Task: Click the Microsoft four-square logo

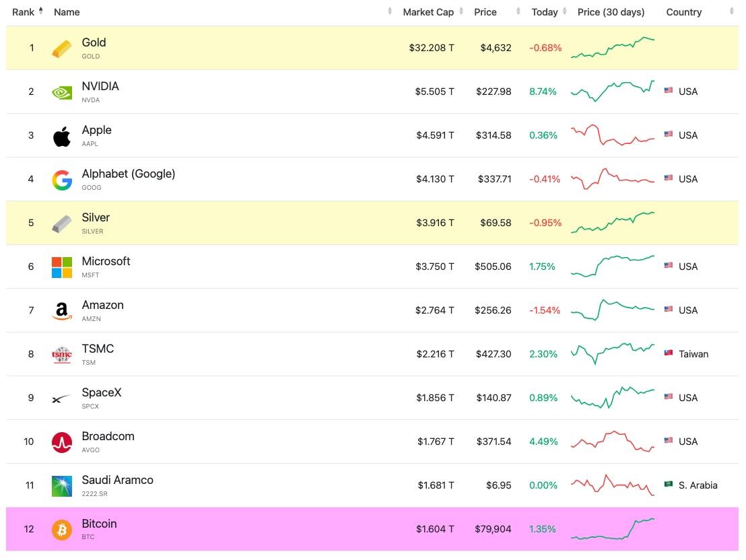Action: 62,267
